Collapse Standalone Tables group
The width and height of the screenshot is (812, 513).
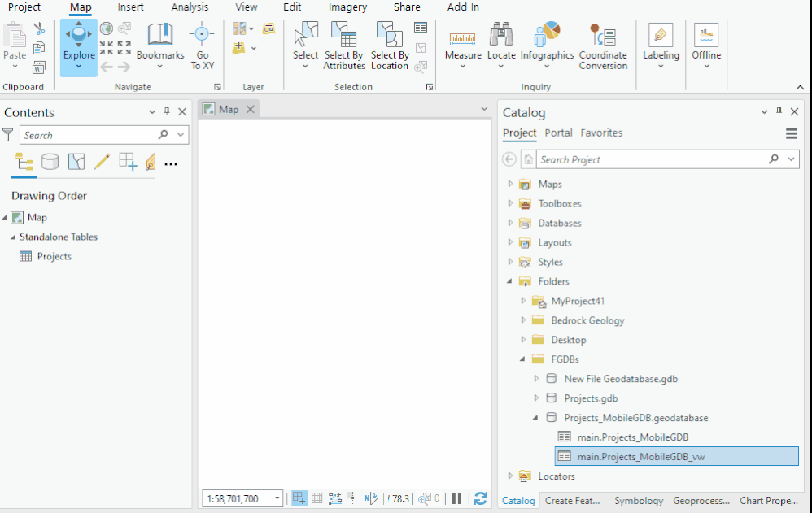point(13,237)
